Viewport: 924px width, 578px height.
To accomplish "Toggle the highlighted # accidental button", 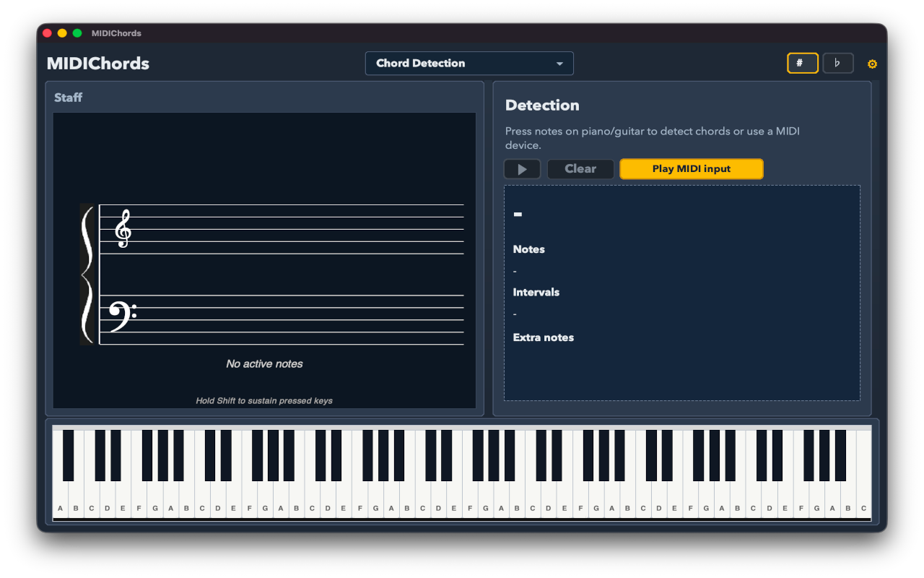I will coord(802,63).
